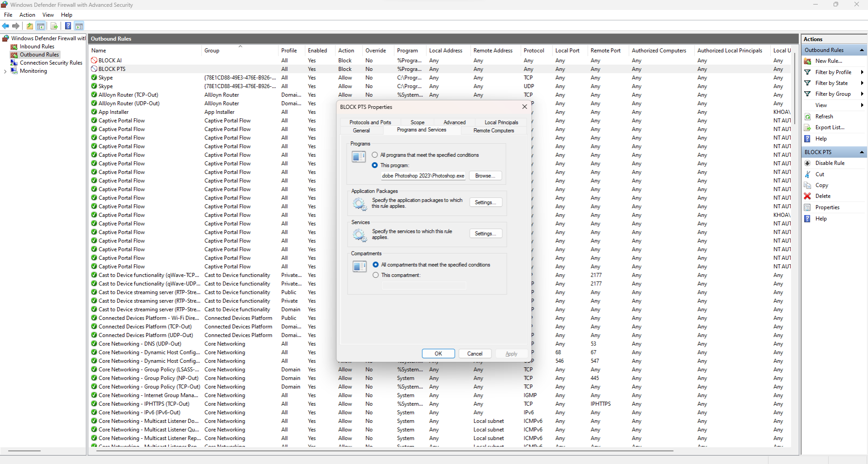Click the program path text field
Screen dimensions: 868x464
(x=423, y=176)
